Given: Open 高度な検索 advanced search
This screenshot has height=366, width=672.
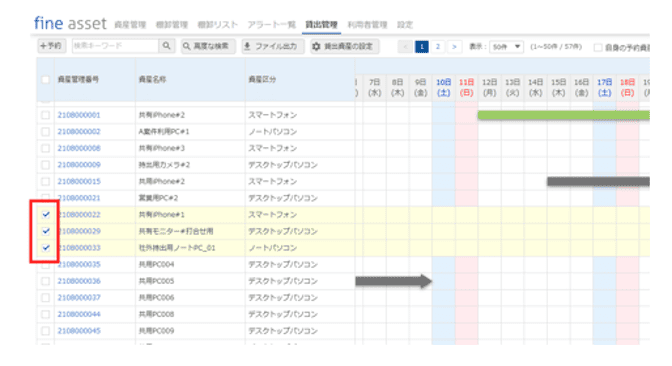Looking at the screenshot, I should point(208,46).
